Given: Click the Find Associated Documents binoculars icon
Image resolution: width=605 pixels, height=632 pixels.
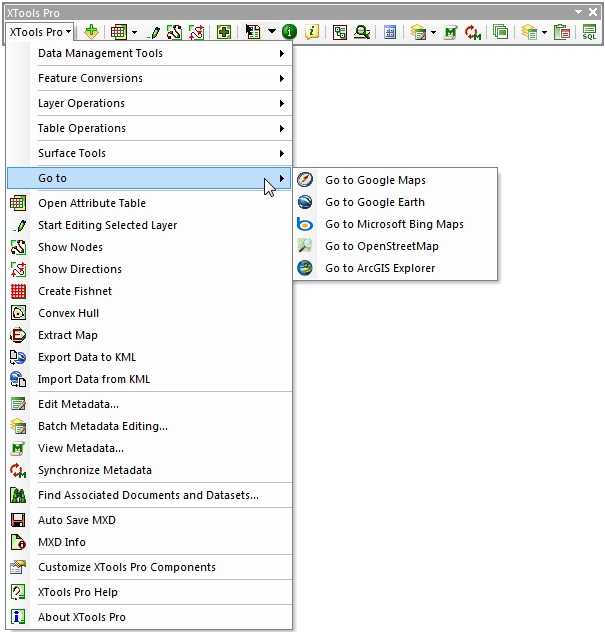Looking at the screenshot, I should (x=18, y=495).
